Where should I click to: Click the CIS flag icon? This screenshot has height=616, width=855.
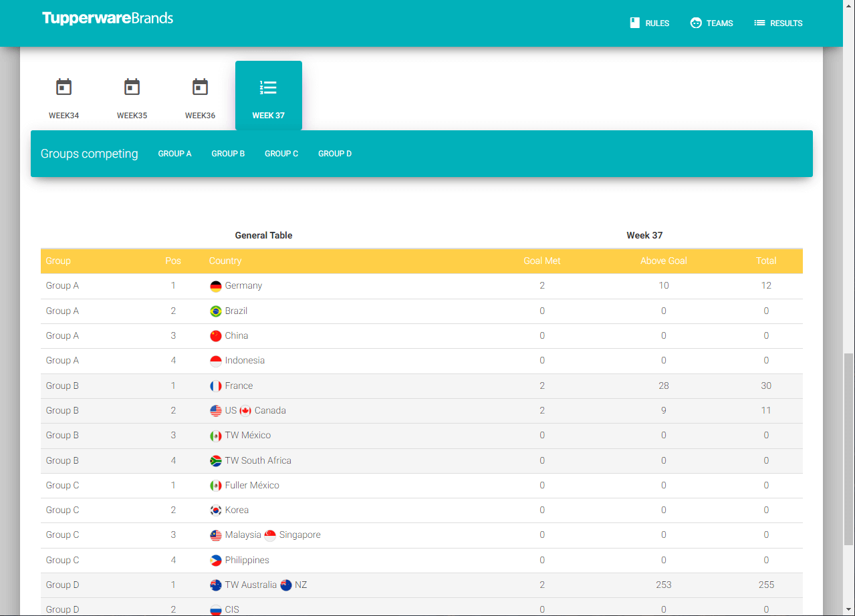pyautogui.click(x=216, y=610)
